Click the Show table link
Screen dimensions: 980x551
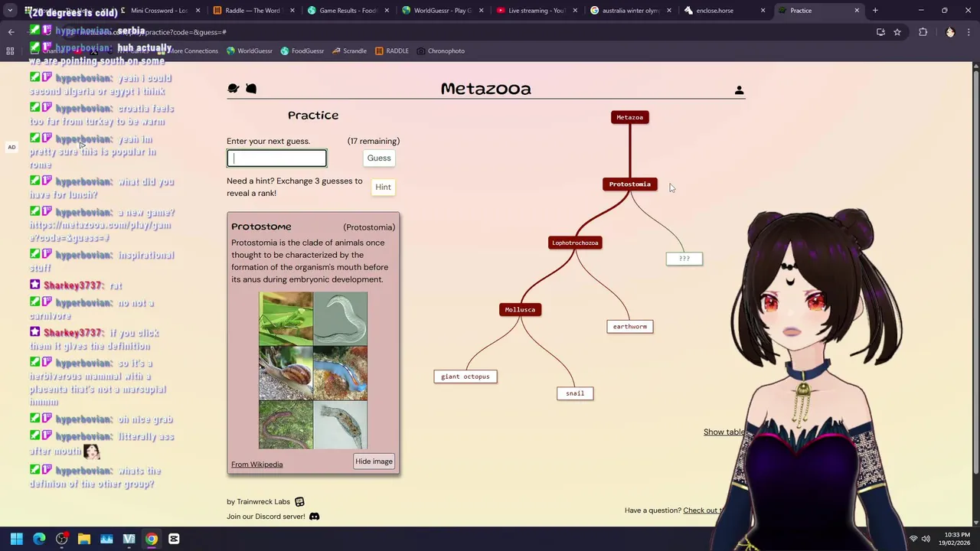tap(724, 432)
